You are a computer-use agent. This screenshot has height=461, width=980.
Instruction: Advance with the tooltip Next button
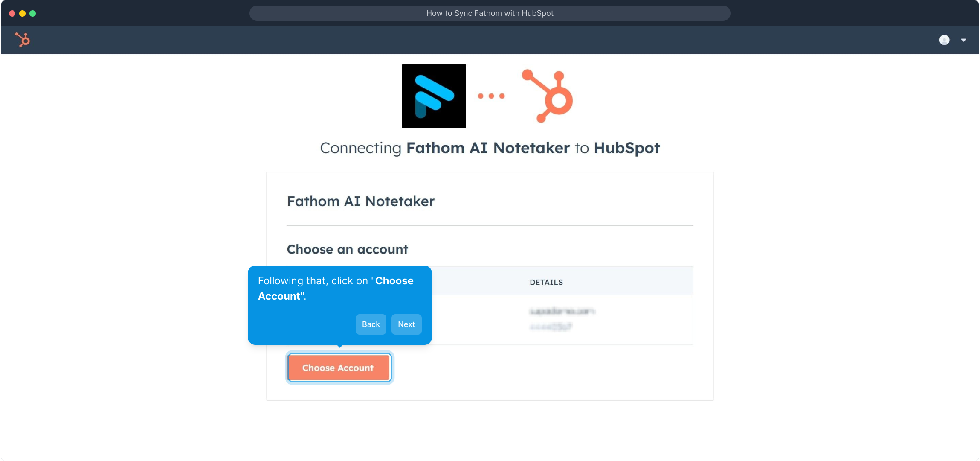pyautogui.click(x=406, y=324)
